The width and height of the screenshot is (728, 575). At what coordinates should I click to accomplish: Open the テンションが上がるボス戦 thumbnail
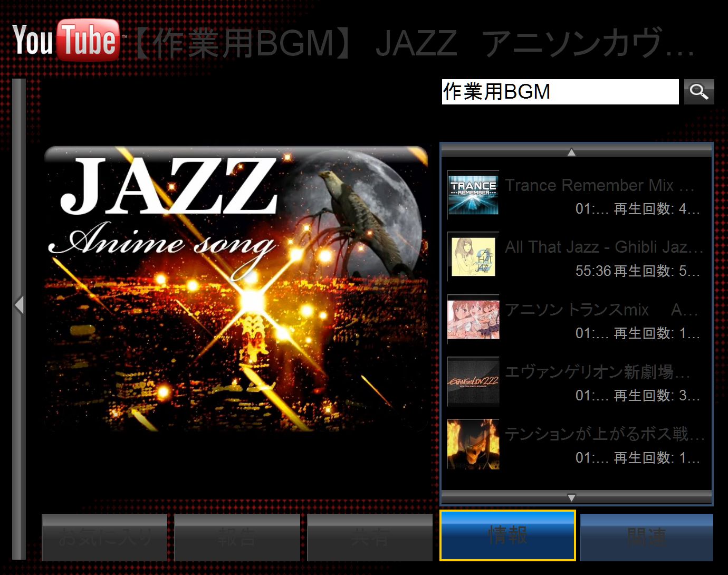tap(473, 444)
